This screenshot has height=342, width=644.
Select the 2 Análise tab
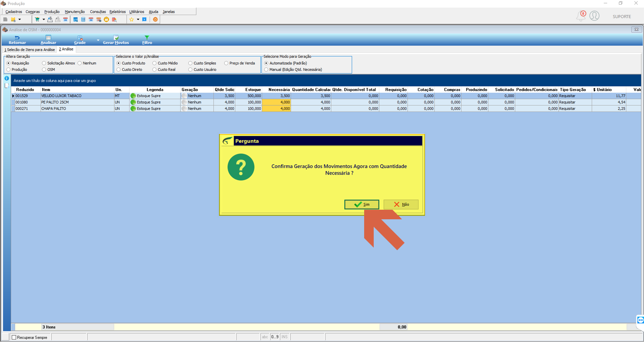tap(66, 50)
